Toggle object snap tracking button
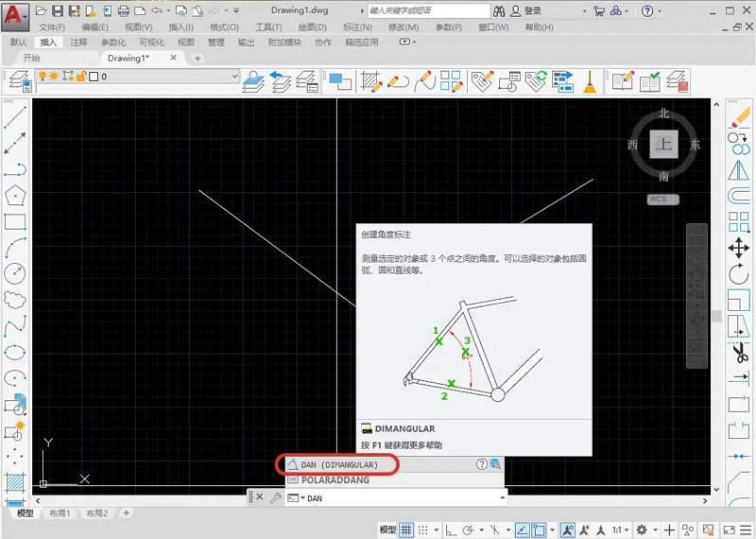 (x=523, y=530)
